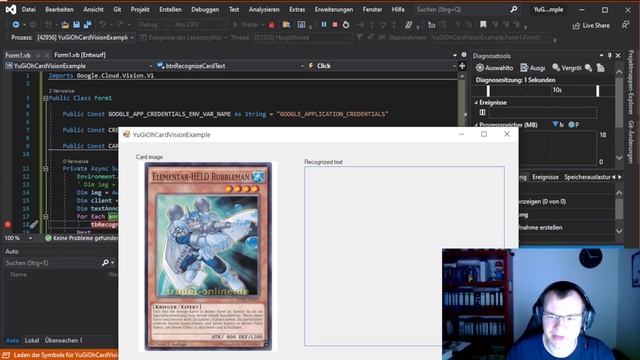Open the feedback icon right of Live Share
Viewport: 640px width, 360px height.
(x=625, y=25)
